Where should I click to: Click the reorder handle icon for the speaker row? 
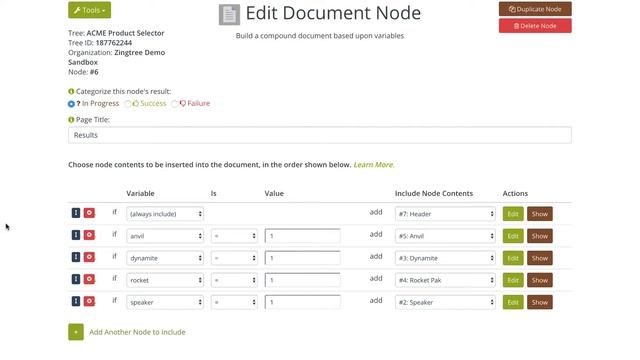click(76, 301)
